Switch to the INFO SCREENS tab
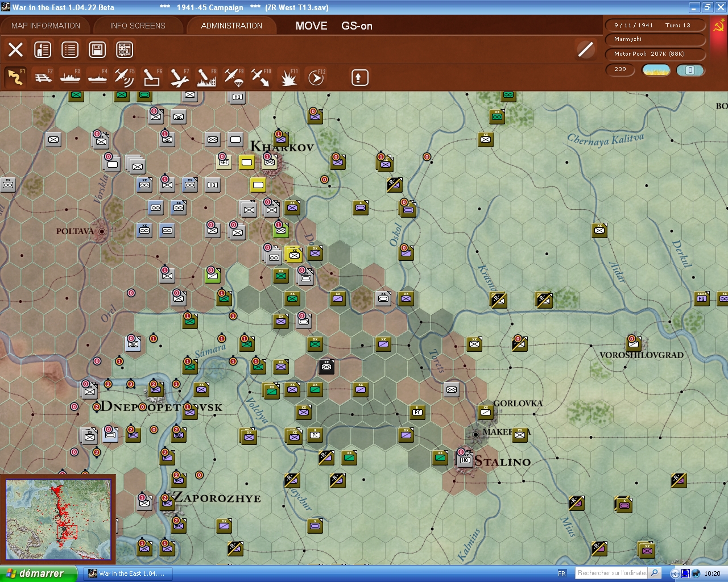The image size is (728, 582). pos(138,26)
